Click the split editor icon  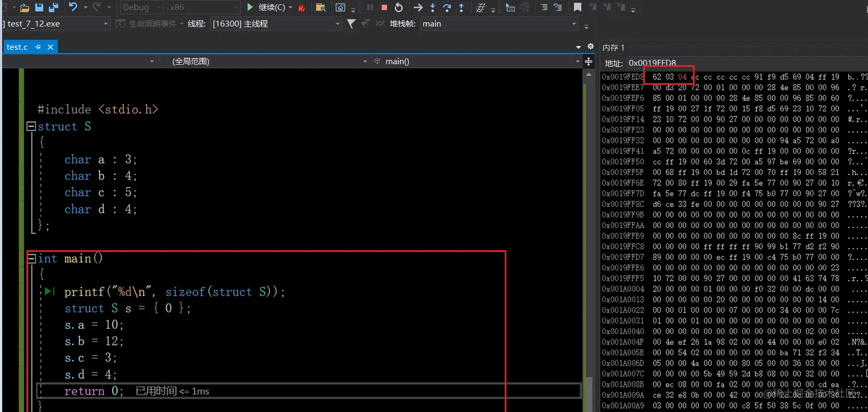(588, 61)
